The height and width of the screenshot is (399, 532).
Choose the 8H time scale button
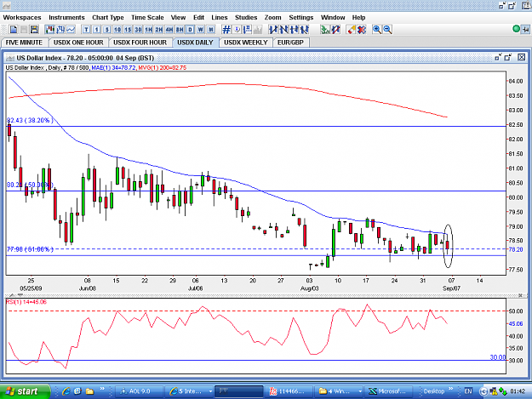coord(180,30)
